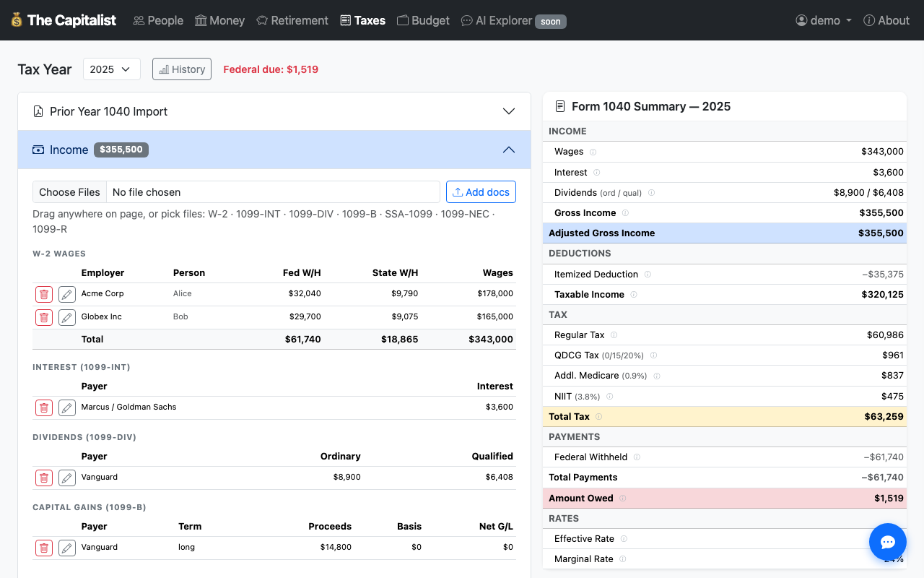The image size is (924, 578).
Task: Delete the Acme Corp W-2 entry
Action: pos(43,294)
